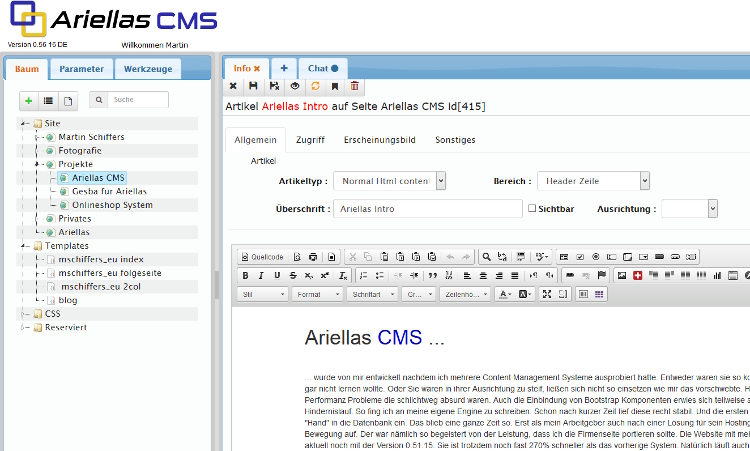Toggle subscript formatting

309,275
